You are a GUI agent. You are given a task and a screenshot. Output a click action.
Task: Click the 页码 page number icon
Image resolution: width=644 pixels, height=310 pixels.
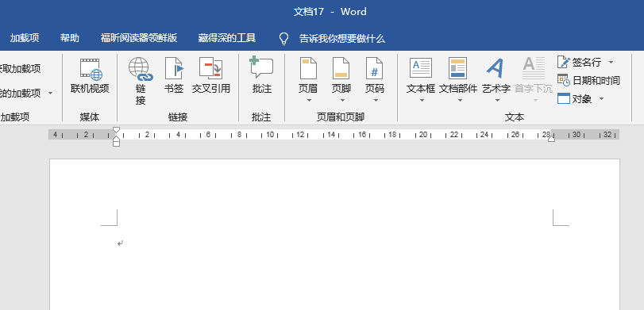374,68
